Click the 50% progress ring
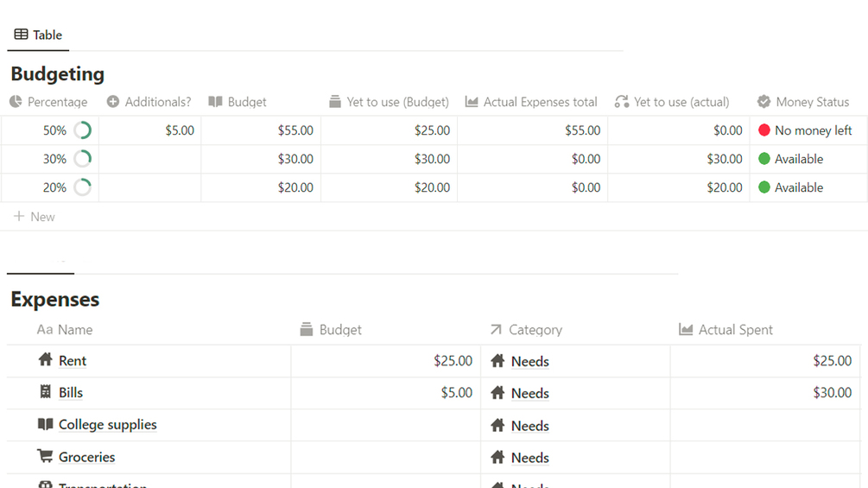This screenshot has width=868, height=488. tap(83, 130)
